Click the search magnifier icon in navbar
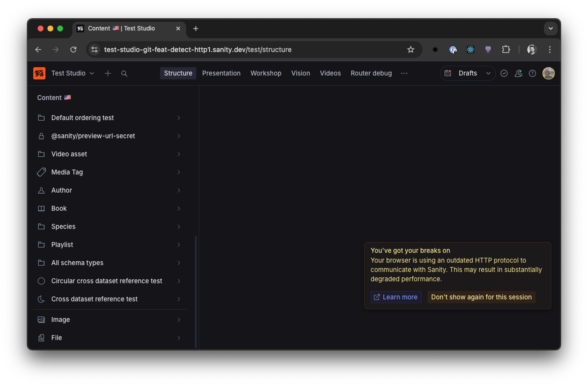Screen dimensions: 588x386 click(x=124, y=73)
